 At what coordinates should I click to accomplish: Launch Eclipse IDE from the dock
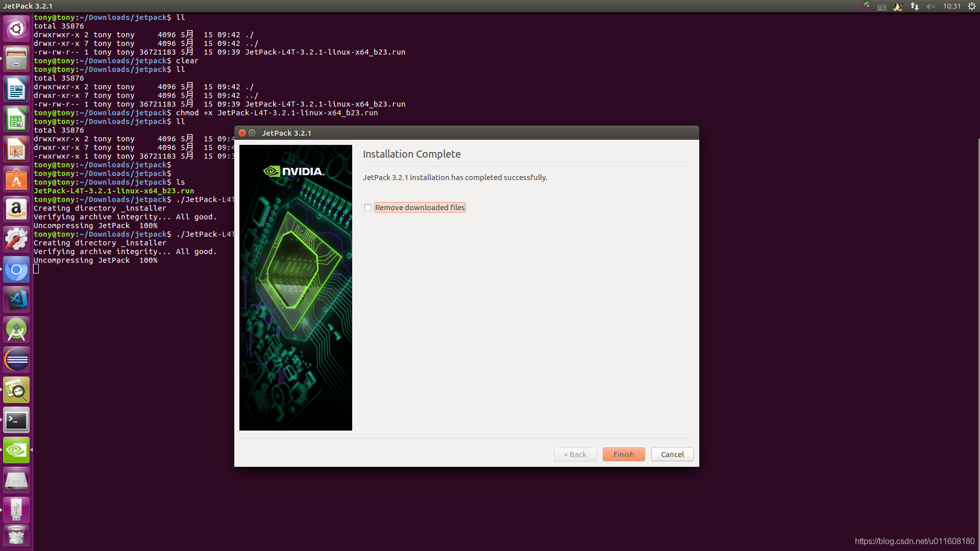[16, 360]
